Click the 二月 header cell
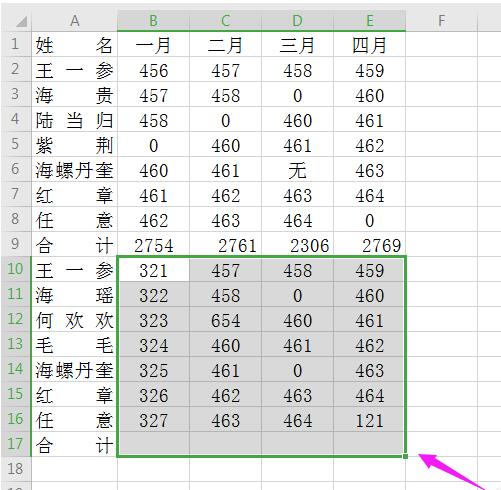501x490 pixels. pyautogui.click(x=225, y=45)
